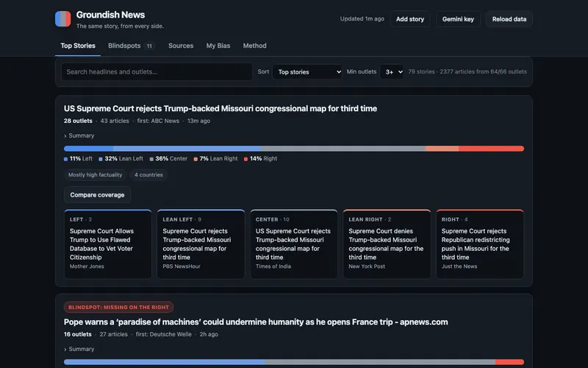Click the Lean Right segment of Missouri bias bar
The width and height of the screenshot is (588, 368).
tap(442, 149)
